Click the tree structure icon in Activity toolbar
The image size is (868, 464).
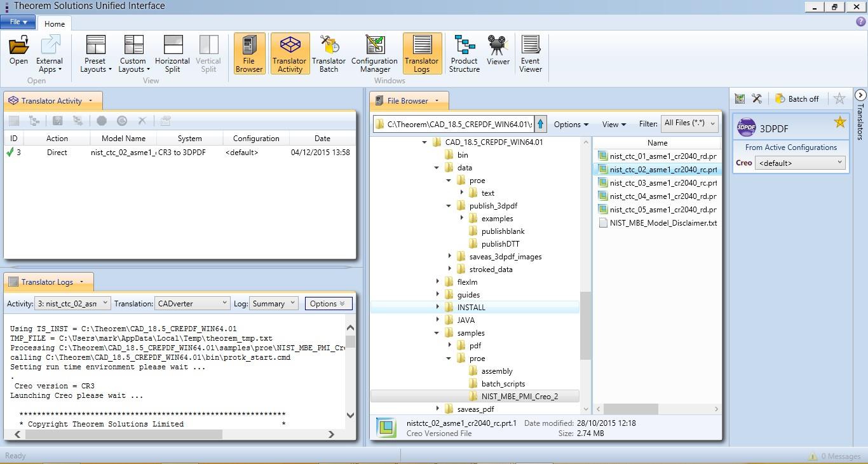point(34,121)
